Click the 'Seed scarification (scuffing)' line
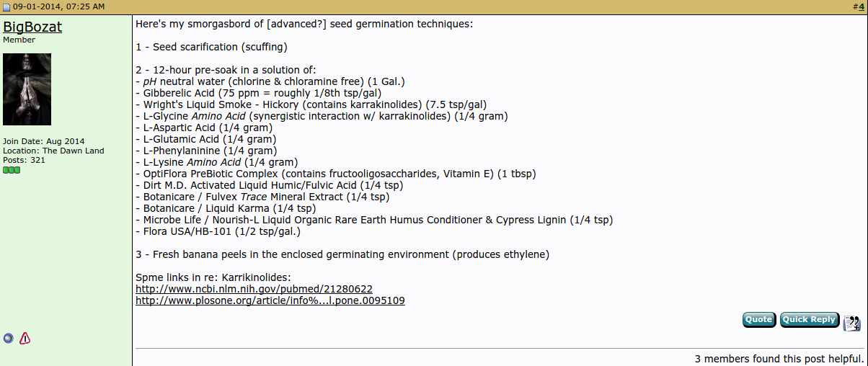 tap(212, 47)
